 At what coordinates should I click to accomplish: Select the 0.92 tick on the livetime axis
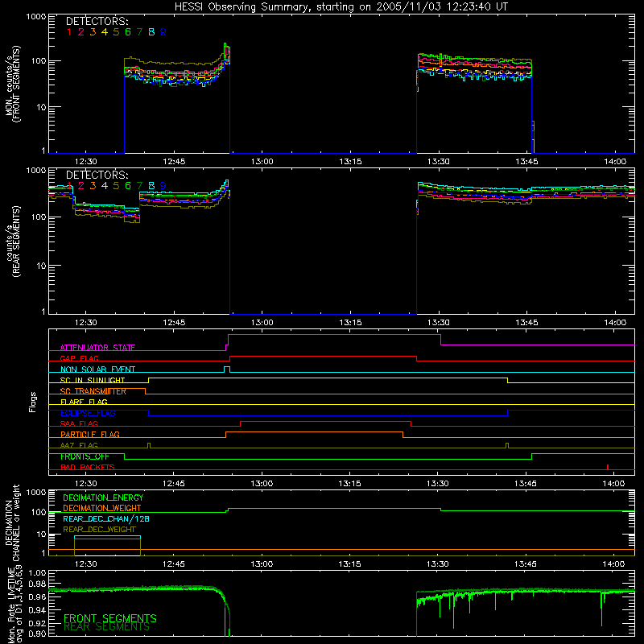tap(37, 622)
